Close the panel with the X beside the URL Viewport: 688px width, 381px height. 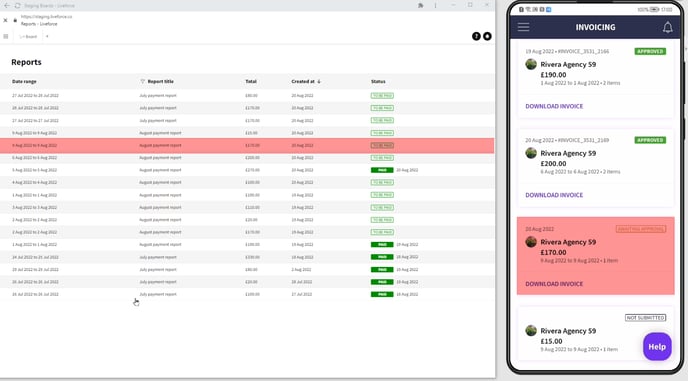(x=5, y=20)
